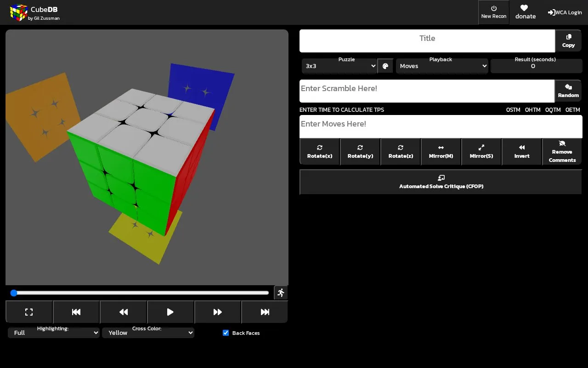
Task: Select the OSTM metric
Action: click(513, 110)
